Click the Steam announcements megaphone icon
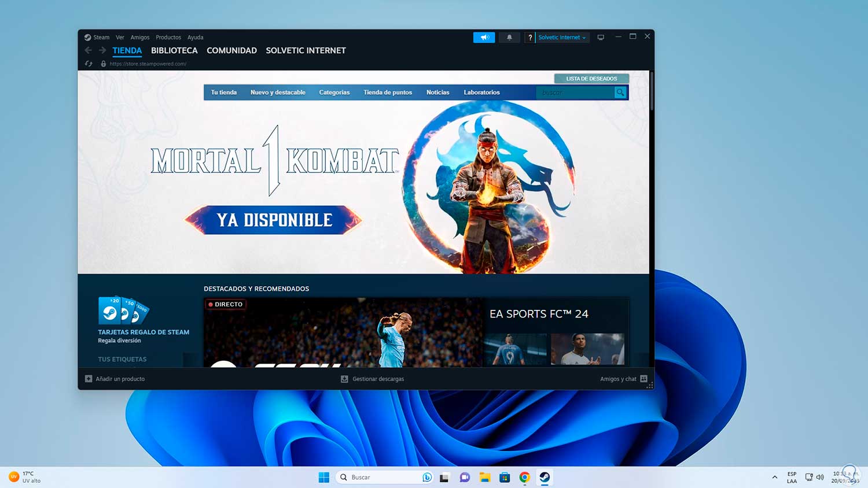 pyautogui.click(x=484, y=38)
